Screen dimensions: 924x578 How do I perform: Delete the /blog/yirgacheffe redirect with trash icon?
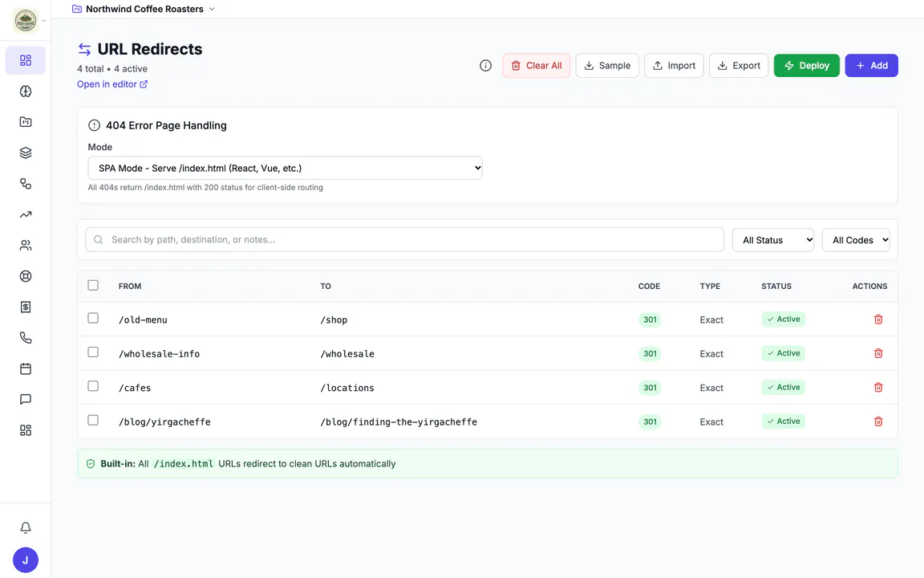pos(878,421)
